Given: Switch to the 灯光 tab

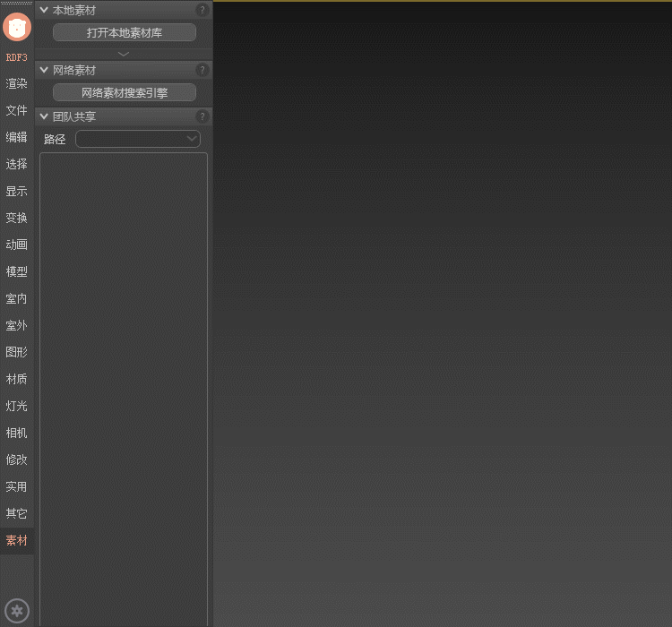Looking at the screenshot, I should coord(17,406).
